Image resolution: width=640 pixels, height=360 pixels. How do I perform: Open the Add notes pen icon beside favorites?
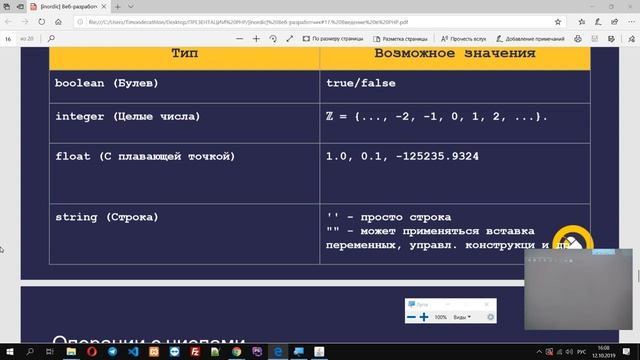tap(598, 22)
